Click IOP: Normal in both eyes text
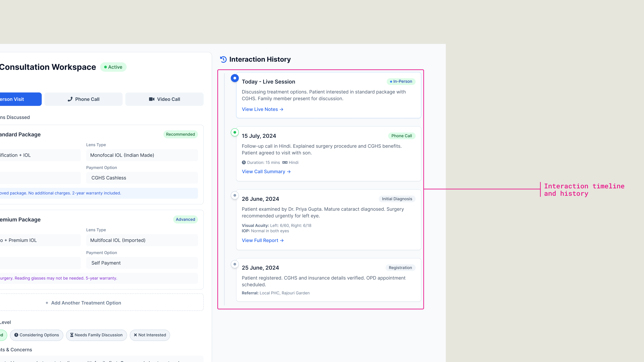644x362 pixels. 265,231
